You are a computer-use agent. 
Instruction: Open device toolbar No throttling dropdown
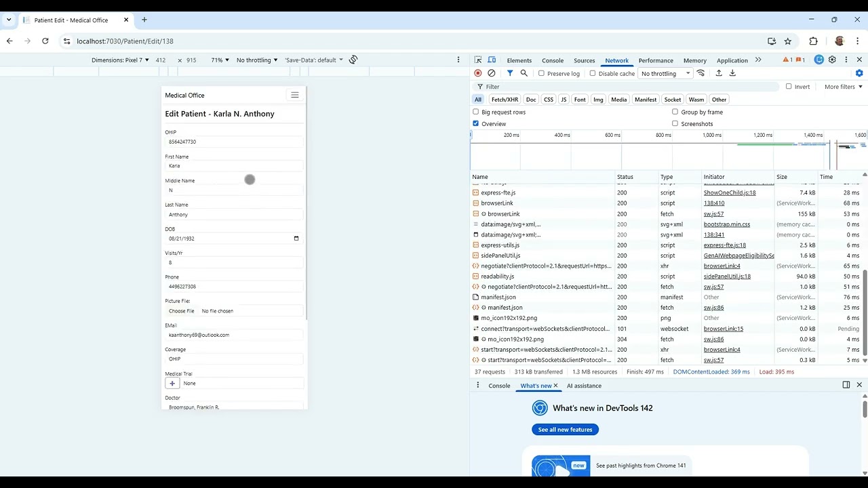257,60
